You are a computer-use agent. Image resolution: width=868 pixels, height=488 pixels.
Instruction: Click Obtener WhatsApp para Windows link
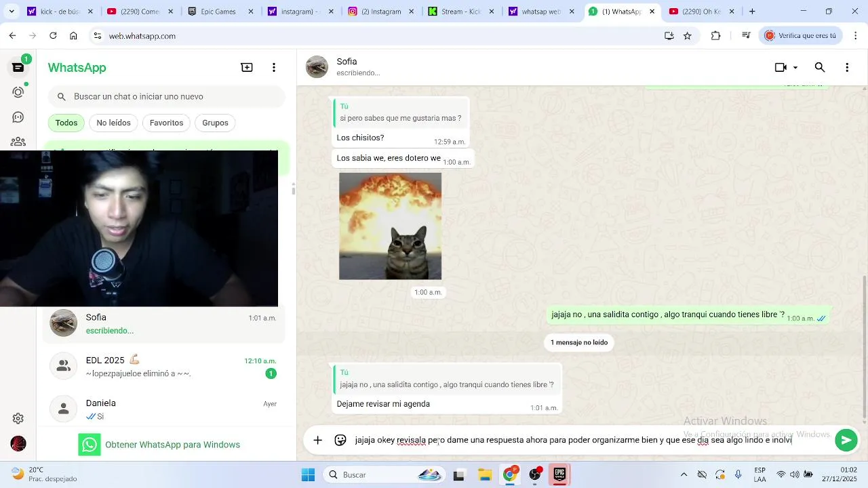pos(159,445)
